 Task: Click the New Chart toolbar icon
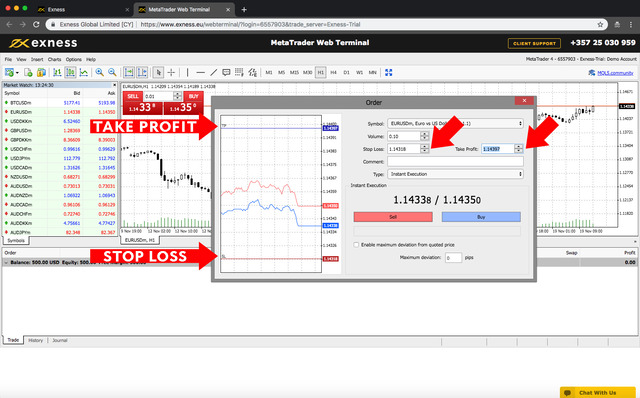click(9, 72)
